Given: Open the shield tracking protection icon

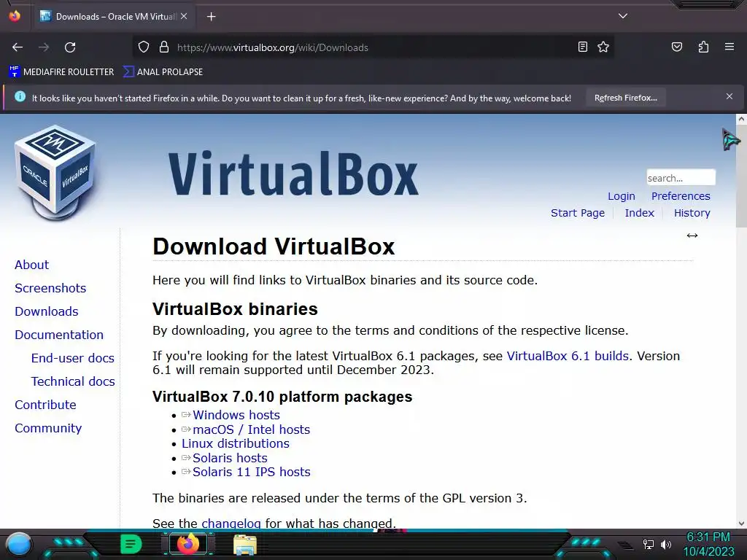Looking at the screenshot, I should click(x=144, y=47).
